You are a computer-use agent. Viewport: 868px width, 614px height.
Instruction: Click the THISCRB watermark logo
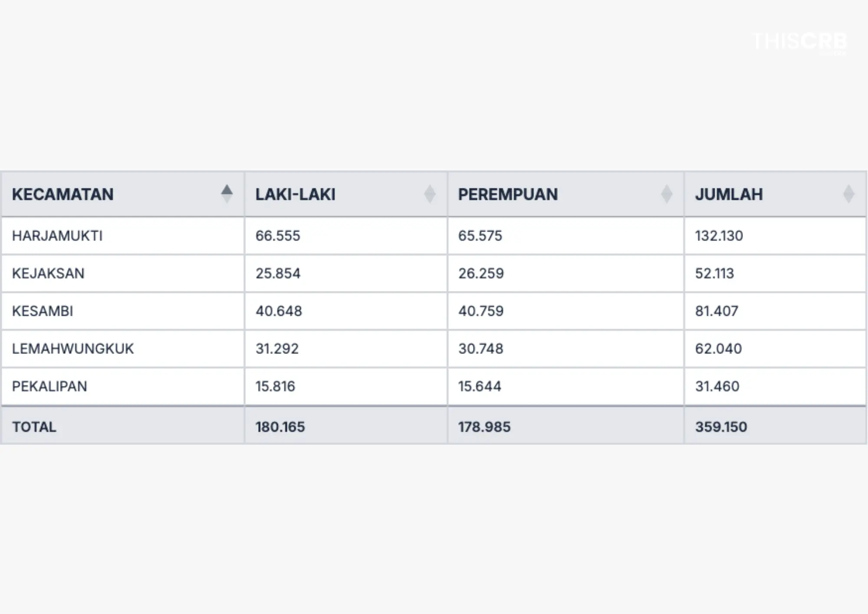pyautogui.click(x=800, y=42)
